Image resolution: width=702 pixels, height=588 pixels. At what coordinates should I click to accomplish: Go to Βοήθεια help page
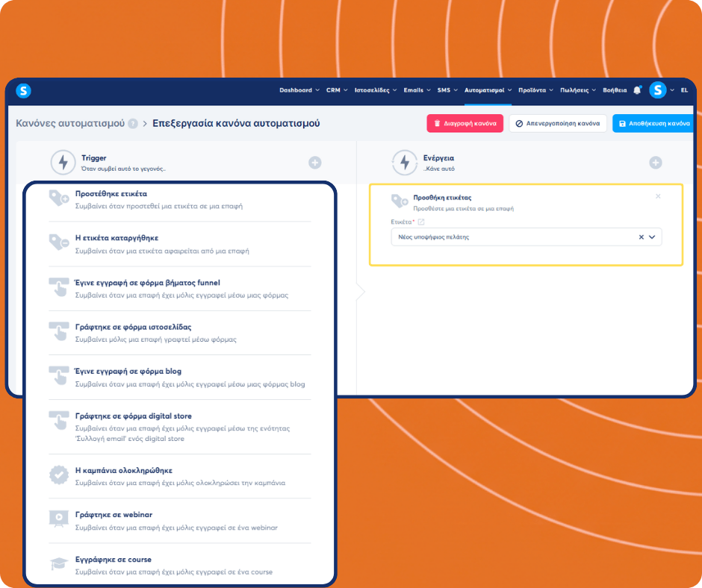(615, 90)
